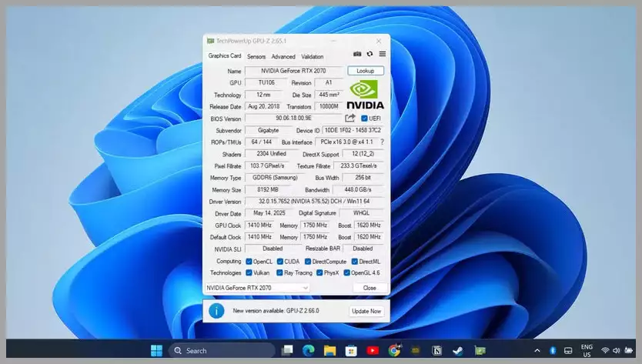Click the Close button in GPU-Z

pyautogui.click(x=369, y=288)
